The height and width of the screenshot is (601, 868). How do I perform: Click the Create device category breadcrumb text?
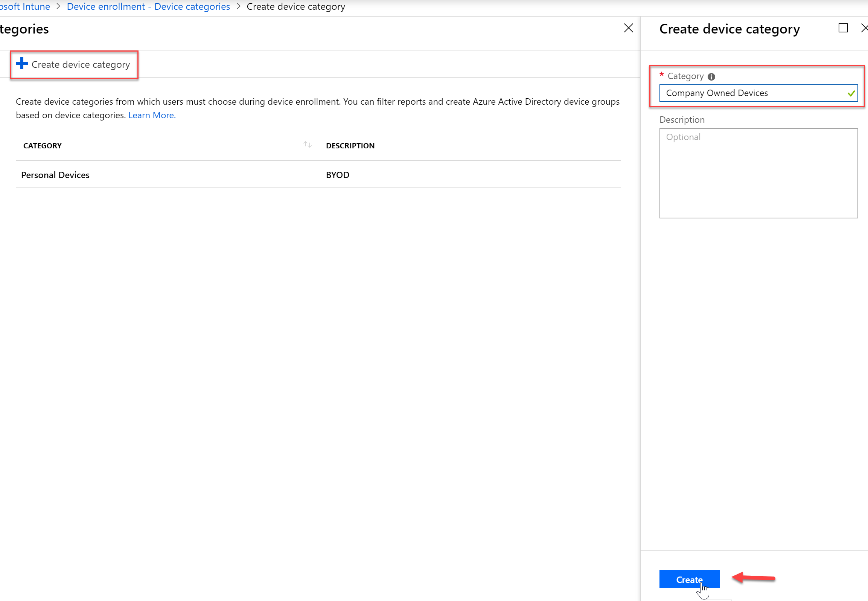click(x=296, y=6)
